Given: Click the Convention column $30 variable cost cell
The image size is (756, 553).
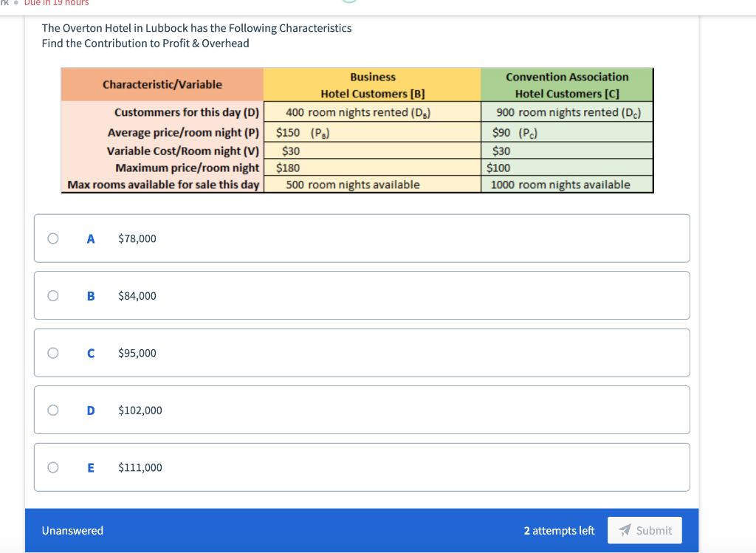Looking at the screenshot, I should click(x=567, y=151).
